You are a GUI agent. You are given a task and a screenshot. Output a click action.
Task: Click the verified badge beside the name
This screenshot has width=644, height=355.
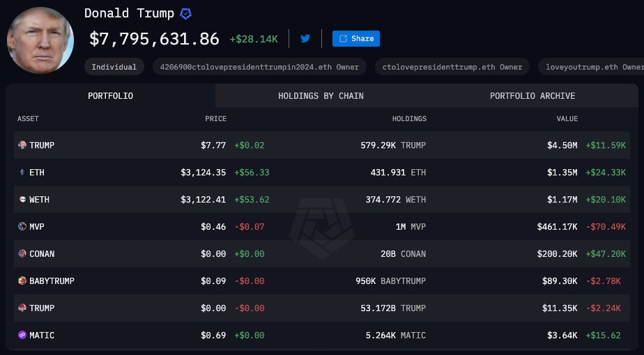pos(186,14)
